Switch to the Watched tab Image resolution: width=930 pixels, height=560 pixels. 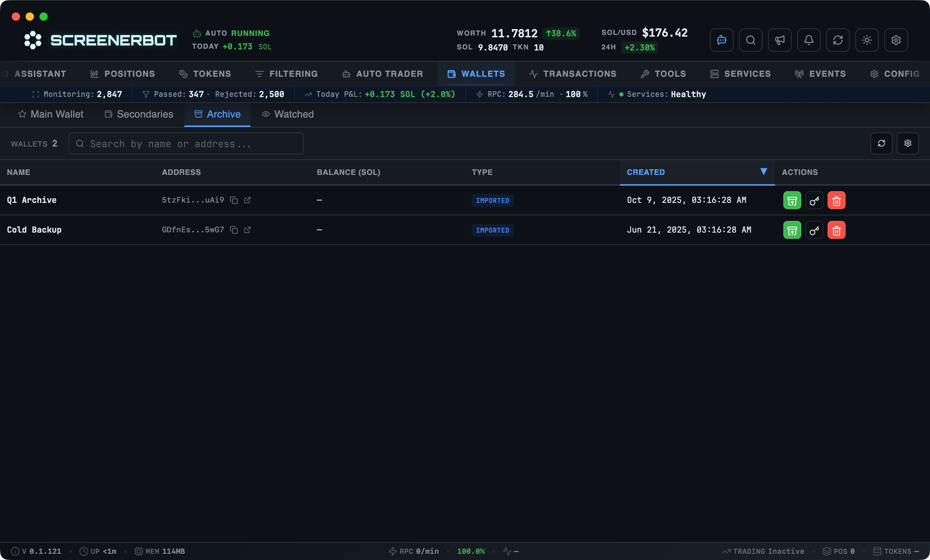point(288,114)
